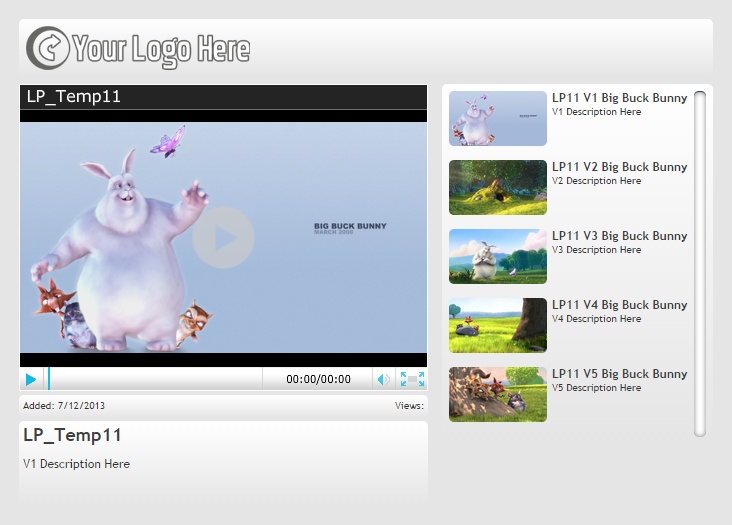Click the 'Views:' label
Image resolution: width=732 pixels, height=525 pixels.
click(409, 406)
